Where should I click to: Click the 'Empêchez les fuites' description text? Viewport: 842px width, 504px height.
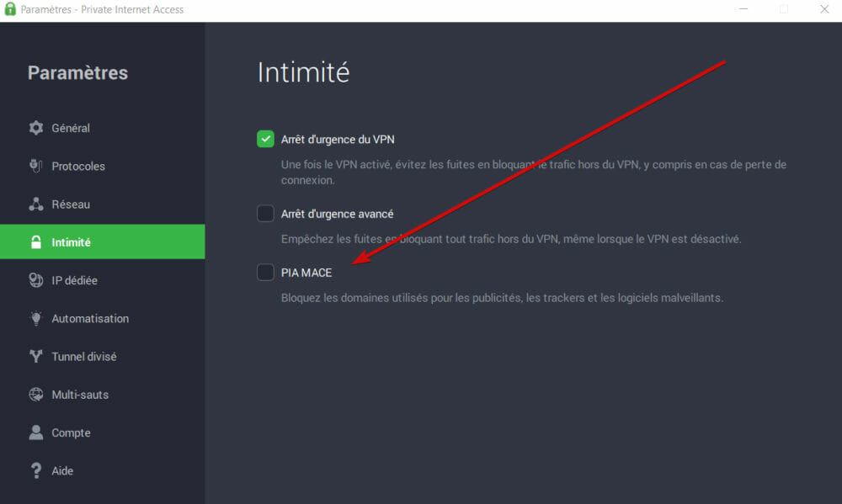(x=511, y=239)
